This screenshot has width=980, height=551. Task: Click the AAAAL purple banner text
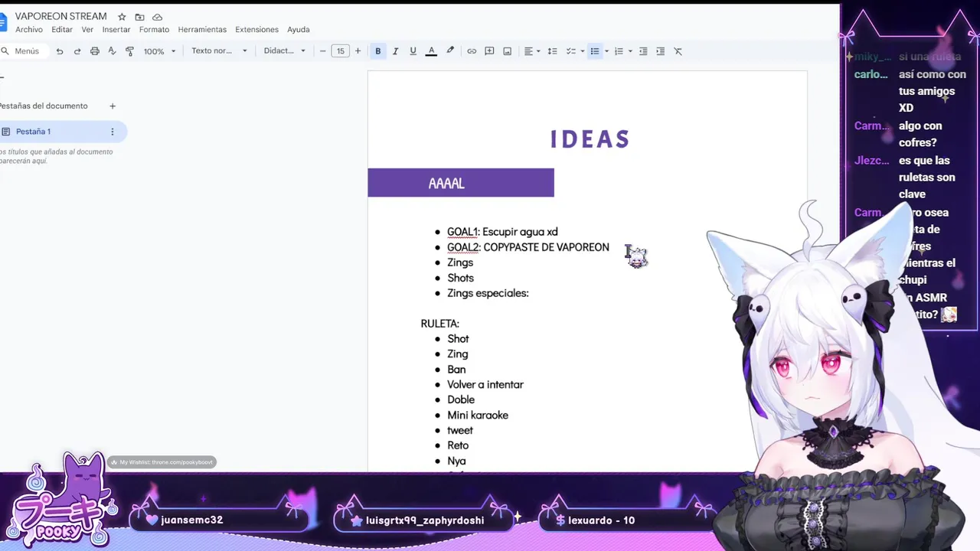pyautogui.click(x=446, y=184)
